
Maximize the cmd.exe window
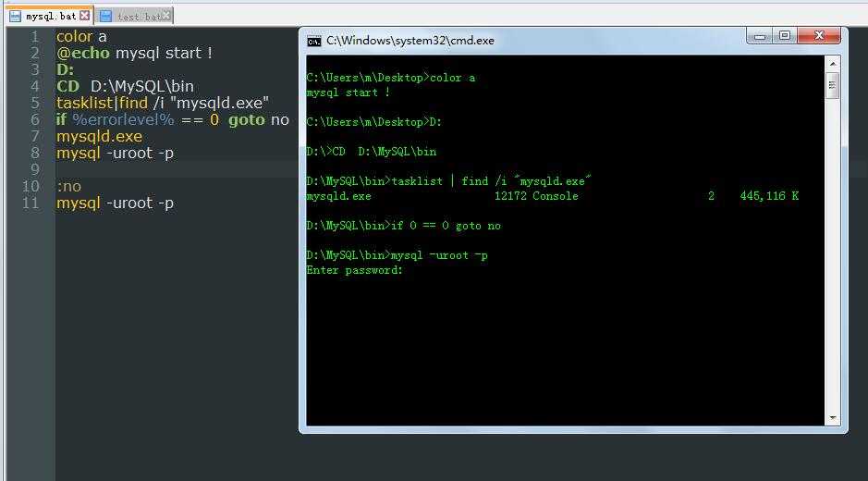783,37
